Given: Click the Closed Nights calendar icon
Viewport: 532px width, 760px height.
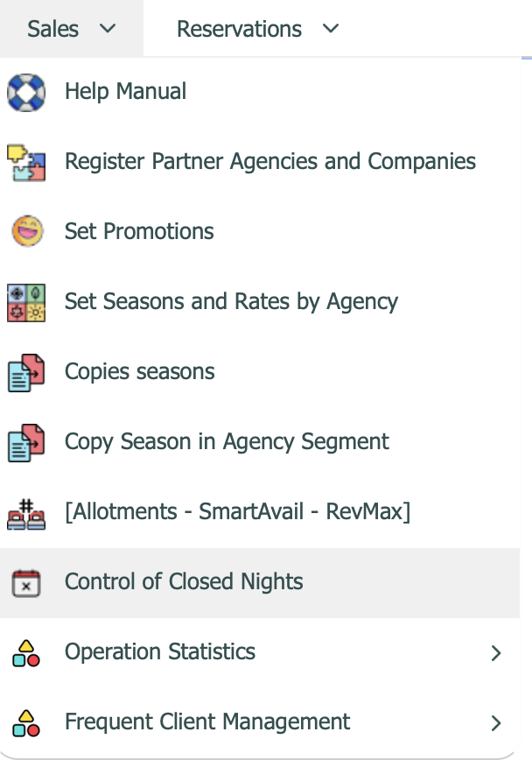Looking at the screenshot, I should click(x=26, y=582).
